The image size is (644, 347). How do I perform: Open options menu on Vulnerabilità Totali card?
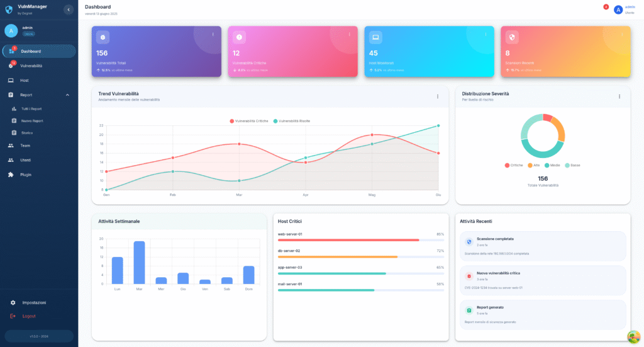click(x=213, y=35)
